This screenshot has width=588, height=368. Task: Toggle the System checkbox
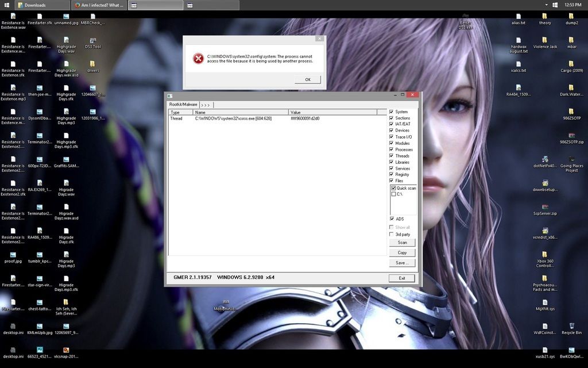click(392, 112)
